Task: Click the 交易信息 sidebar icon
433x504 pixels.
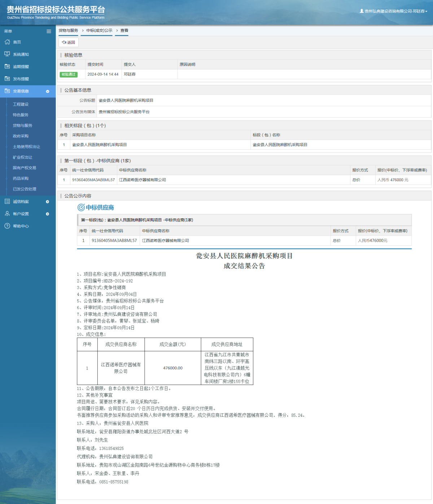Action: click(7, 91)
